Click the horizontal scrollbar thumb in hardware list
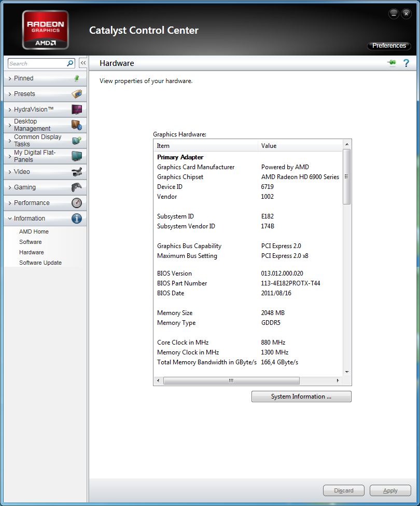Screen dimensions: 420x506 click(x=231, y=380)
